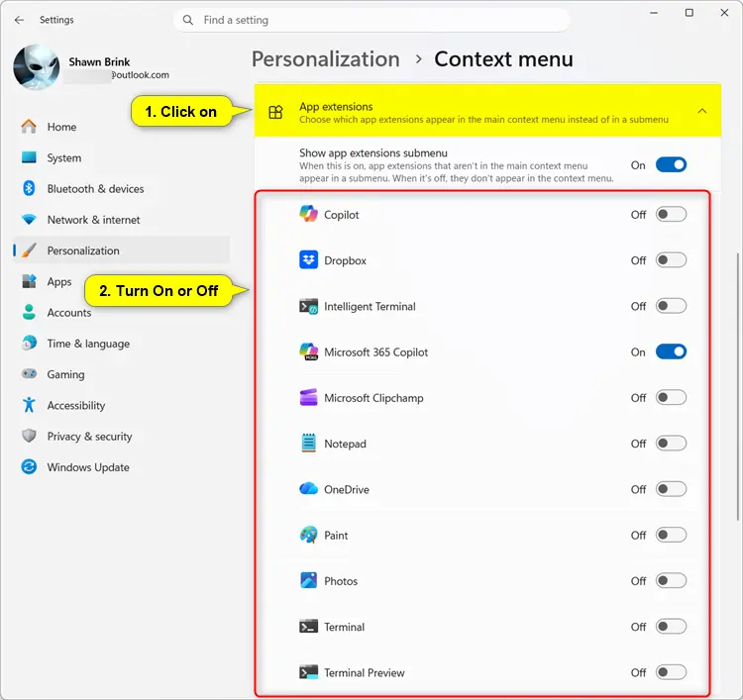Switch on Terminal Preview toggle

[x=671, y=672]
